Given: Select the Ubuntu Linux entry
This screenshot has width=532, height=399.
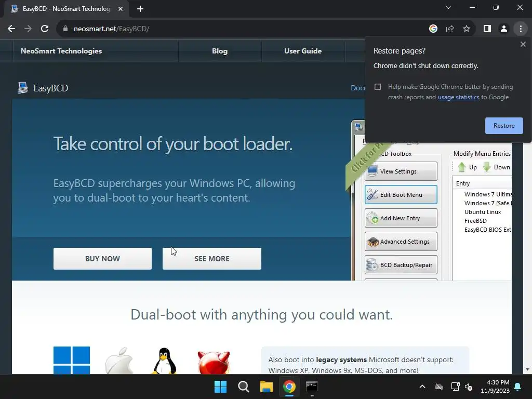Looking at the screenshot, I should [483, 212].
